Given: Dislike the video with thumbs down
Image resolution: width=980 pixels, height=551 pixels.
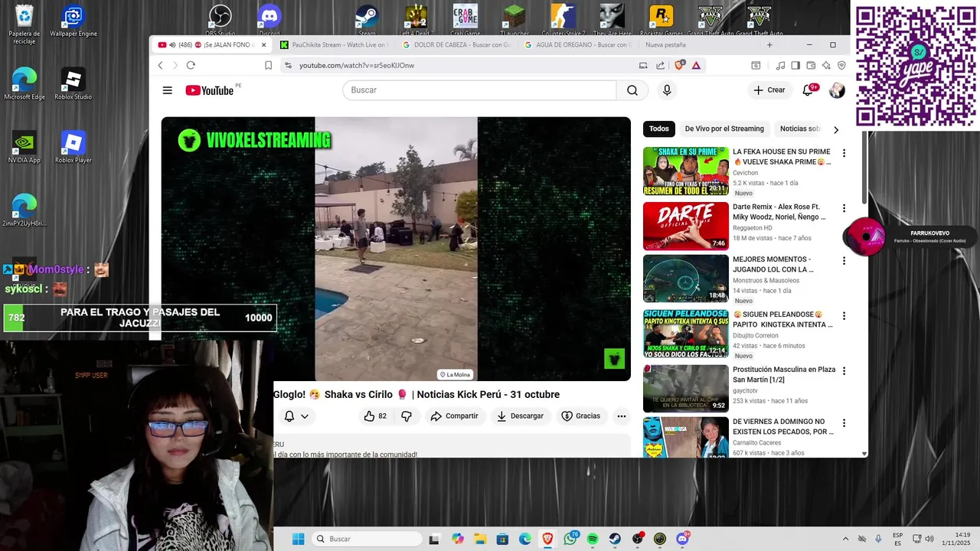Looking at the screenshot, I should pyautogui.click(x=407, y=416).
